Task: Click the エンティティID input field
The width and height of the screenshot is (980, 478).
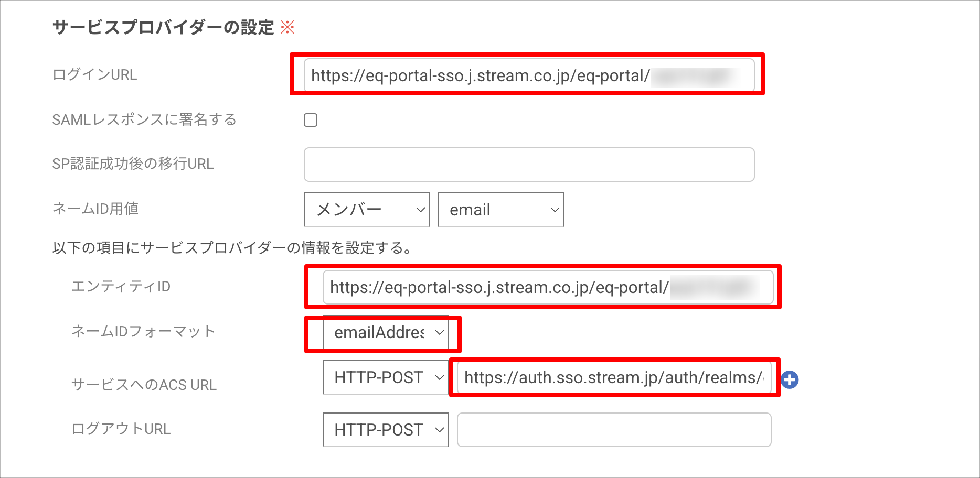Action: click(x=548, y=287)
